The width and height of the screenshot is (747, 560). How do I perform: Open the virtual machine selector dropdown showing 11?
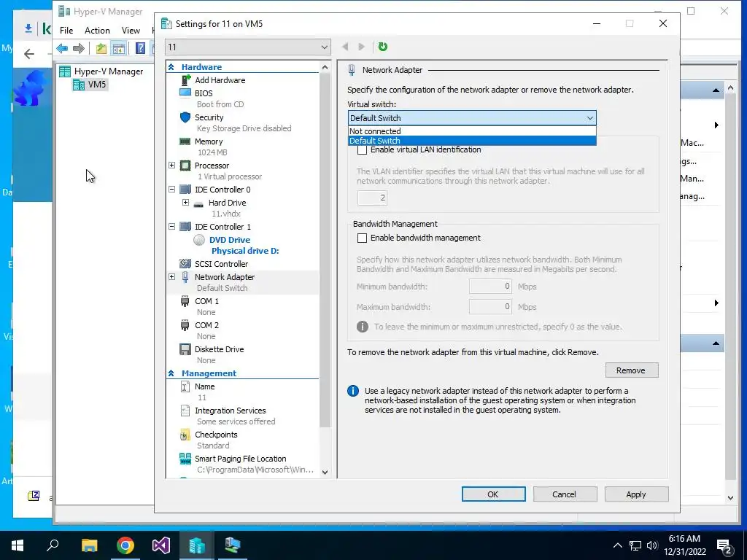[x=248, y=47]
